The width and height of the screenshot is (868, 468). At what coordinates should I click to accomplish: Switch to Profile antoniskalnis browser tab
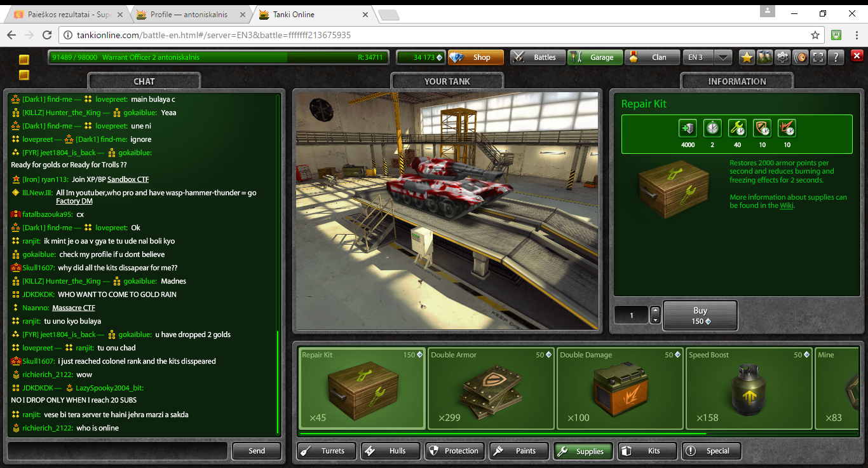(189, 15)
